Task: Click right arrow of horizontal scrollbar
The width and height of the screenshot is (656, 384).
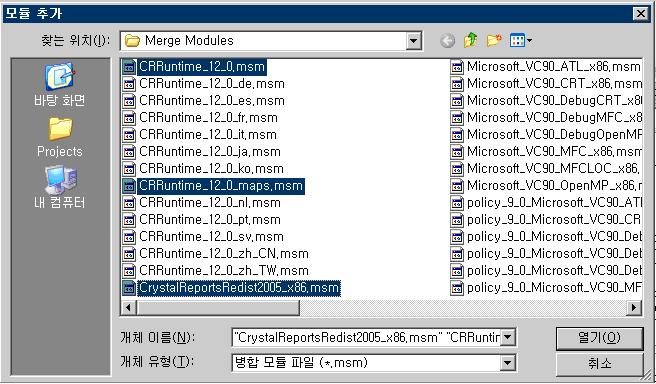Action: [634, 308]
